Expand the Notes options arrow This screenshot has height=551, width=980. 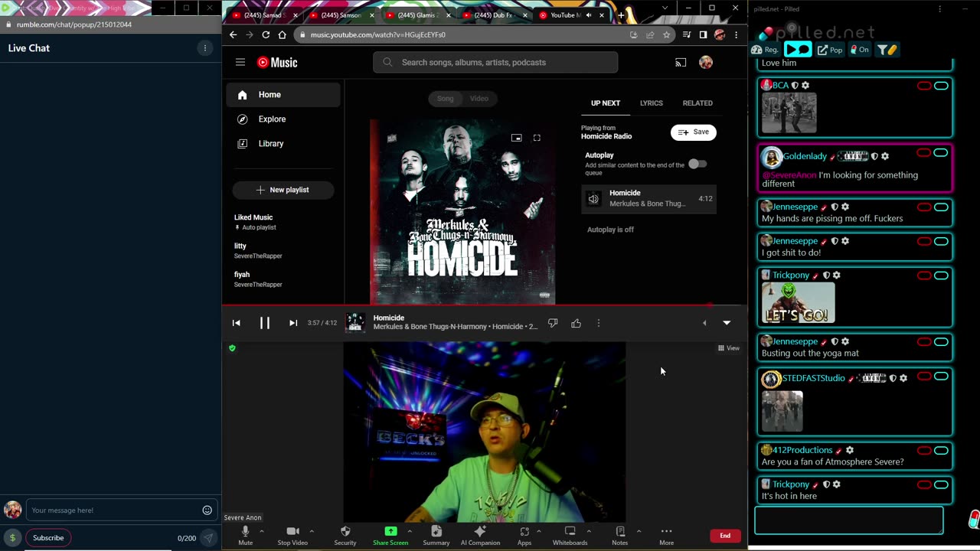639,531
